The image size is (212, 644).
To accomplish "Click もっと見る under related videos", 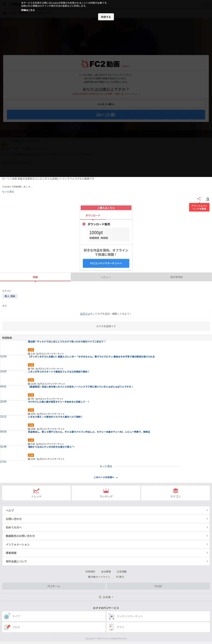I will click(106, 466).
